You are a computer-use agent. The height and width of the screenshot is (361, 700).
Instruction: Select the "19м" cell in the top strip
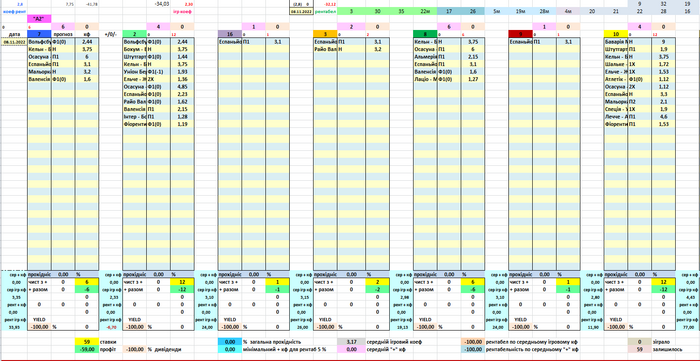[521, 11]
